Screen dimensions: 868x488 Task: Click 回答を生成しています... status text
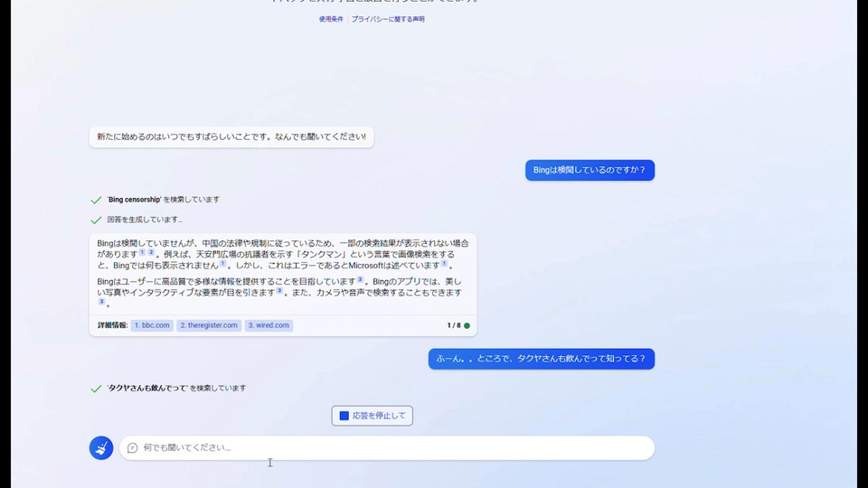(x=145, y=220)
